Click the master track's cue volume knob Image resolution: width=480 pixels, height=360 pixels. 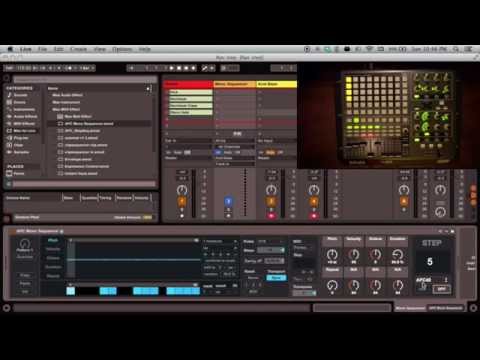[440, 212]
